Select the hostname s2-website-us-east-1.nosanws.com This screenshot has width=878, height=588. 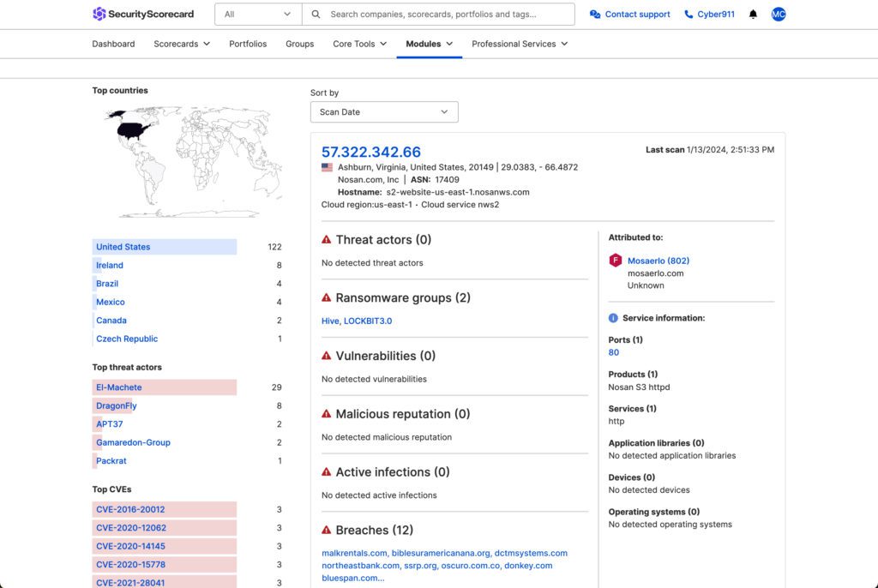458,192
